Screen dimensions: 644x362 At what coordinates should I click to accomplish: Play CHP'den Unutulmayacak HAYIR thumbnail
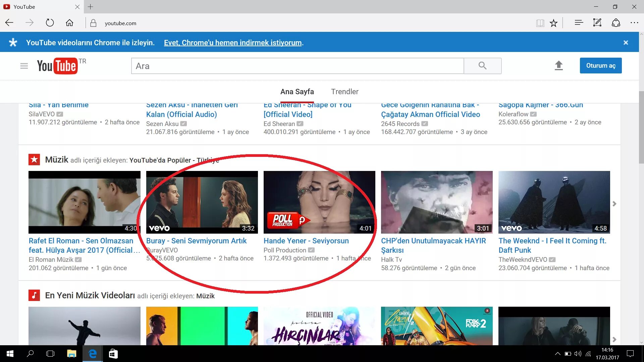click(x=437, y=202)
